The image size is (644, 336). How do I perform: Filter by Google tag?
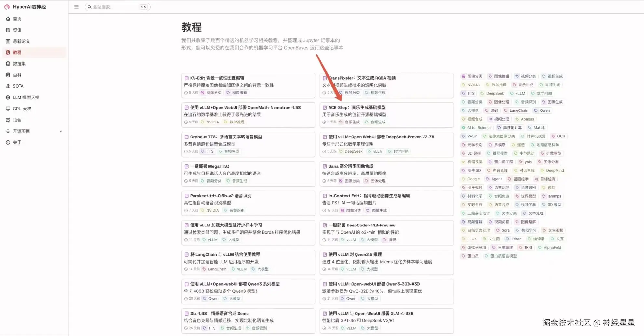click(x=471, y=179)
